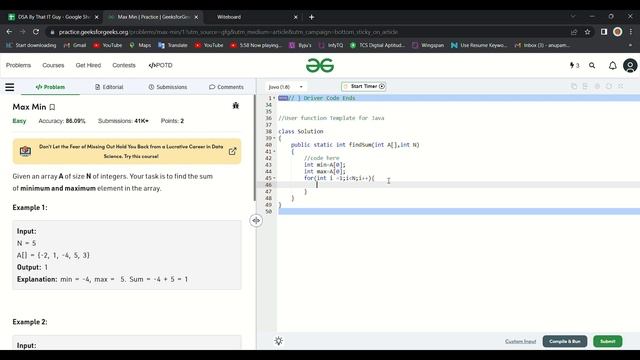Open the share page icon in address bar
Screen dimensions: 640x360
point(574,31)
